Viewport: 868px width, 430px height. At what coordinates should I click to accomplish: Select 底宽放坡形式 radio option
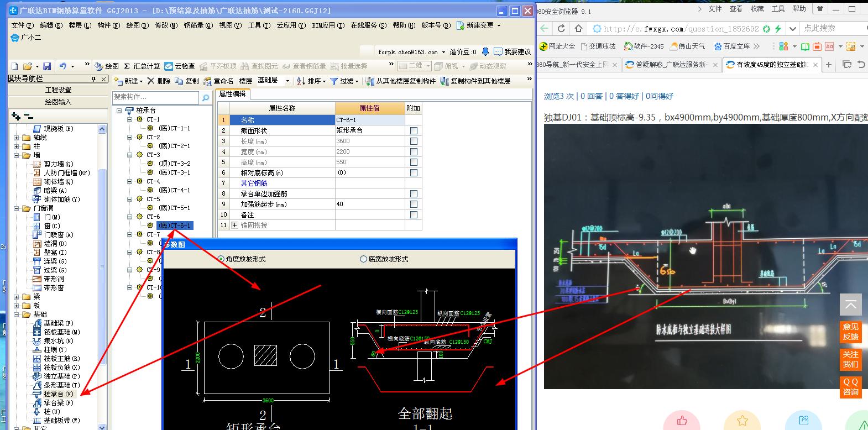[x=363, y=259]
